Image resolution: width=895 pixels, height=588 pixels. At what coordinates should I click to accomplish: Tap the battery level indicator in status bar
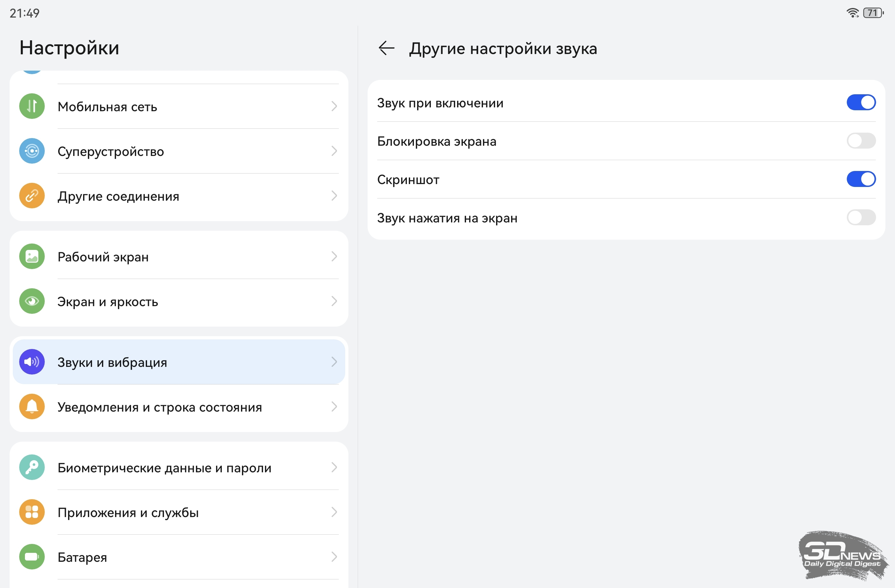(873, 13)
